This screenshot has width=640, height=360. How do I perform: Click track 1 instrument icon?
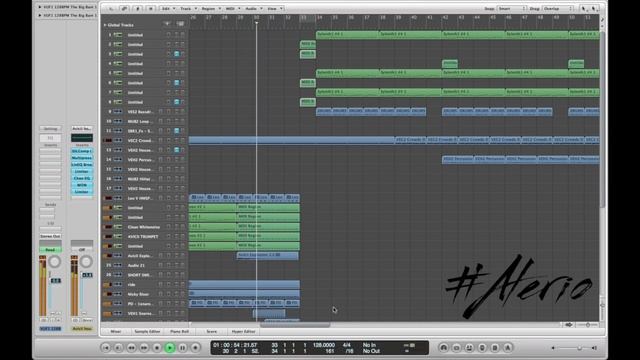[118, 35]
